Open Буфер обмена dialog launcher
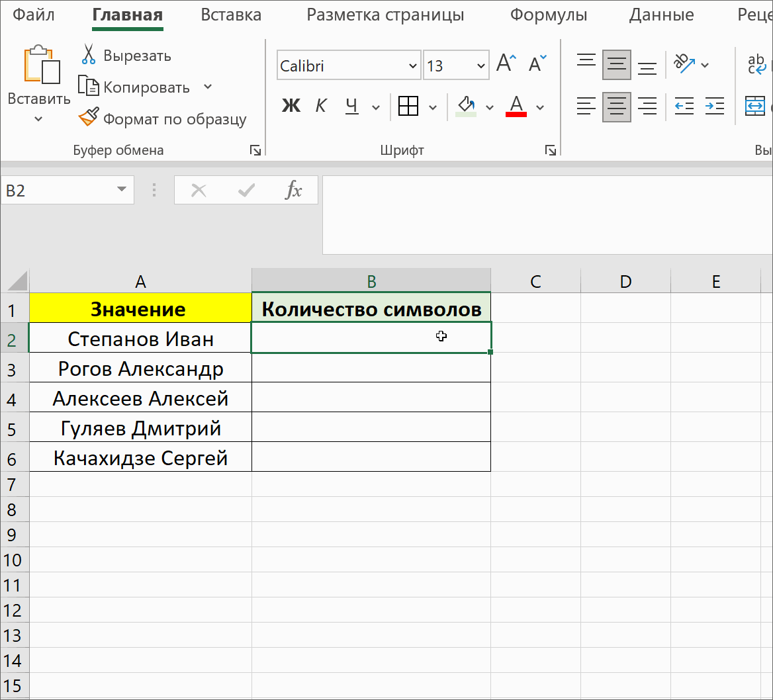This screenshot has height=700, width=773. [255, 150]
